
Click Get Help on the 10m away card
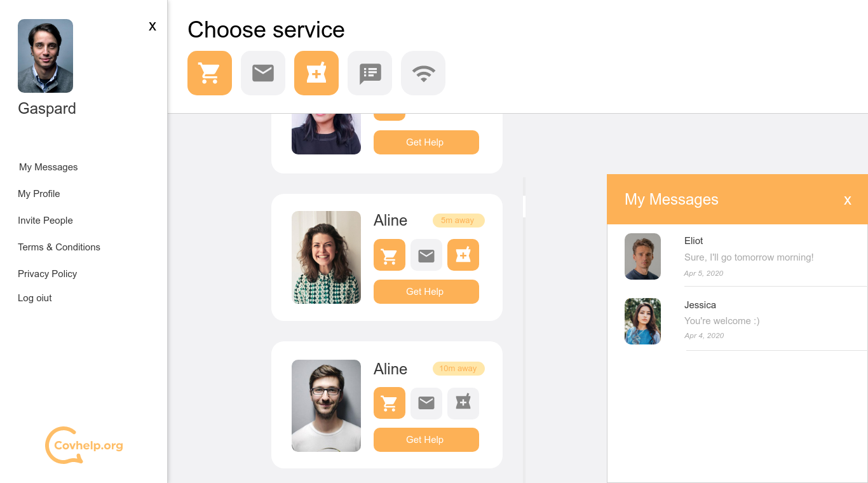(x=426, y=440)
